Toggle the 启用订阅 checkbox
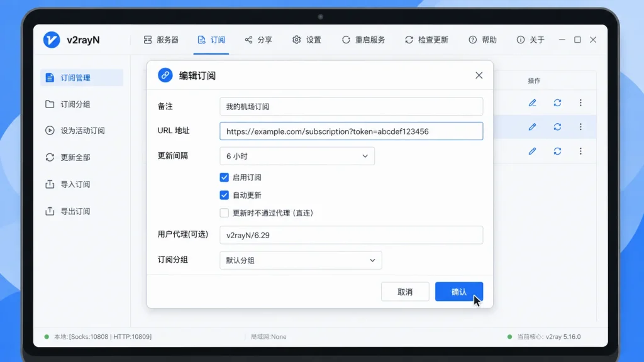The image size is (644, 362). (x=225, y=177)
